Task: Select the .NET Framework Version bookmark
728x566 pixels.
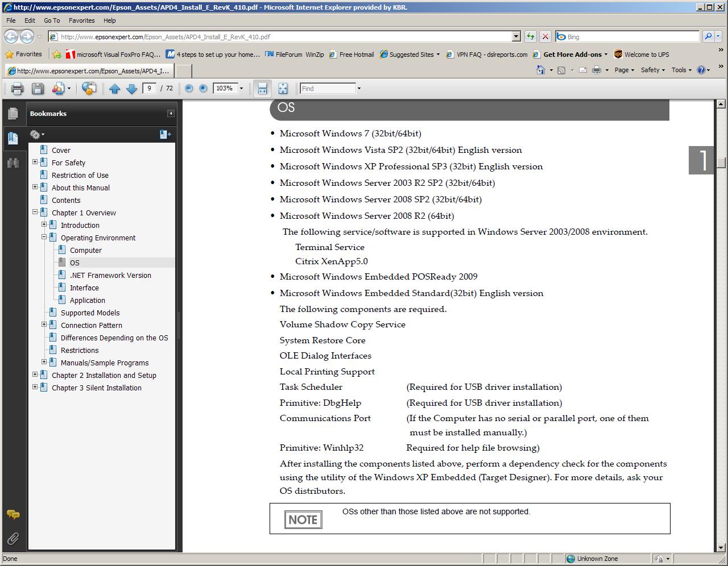Action: (x=110, y=275)
